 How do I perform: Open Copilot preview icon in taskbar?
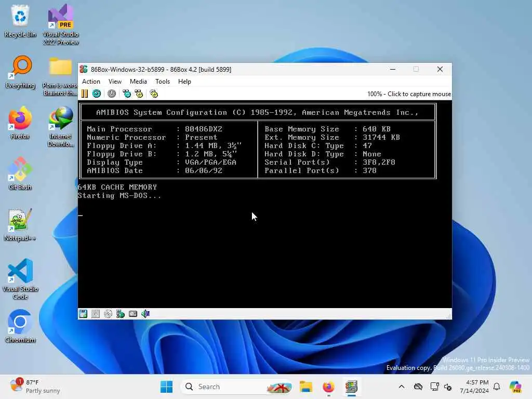(515, 387)
